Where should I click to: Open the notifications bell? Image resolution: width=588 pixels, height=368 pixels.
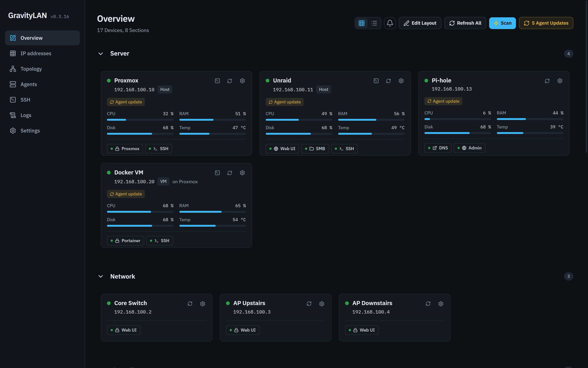pos(390,23)
